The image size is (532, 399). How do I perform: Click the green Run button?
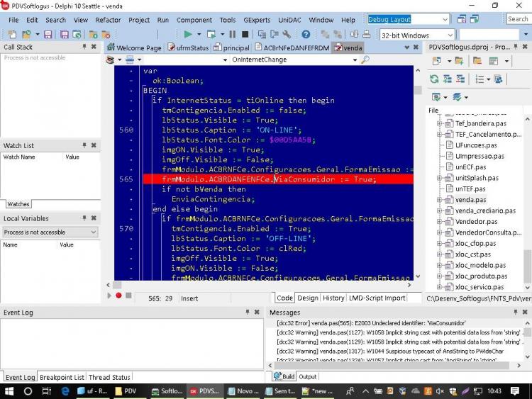click(x=188, y=34)
